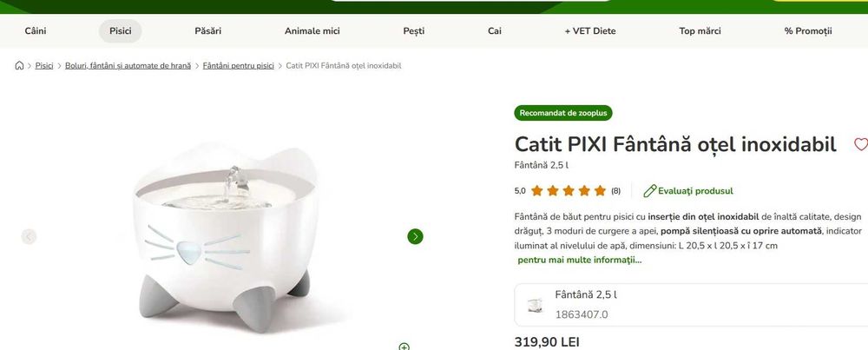The height and width of the screenshot is (350, 868).
Task: Click the five-star rating stars
Action: tap(569, 191)
